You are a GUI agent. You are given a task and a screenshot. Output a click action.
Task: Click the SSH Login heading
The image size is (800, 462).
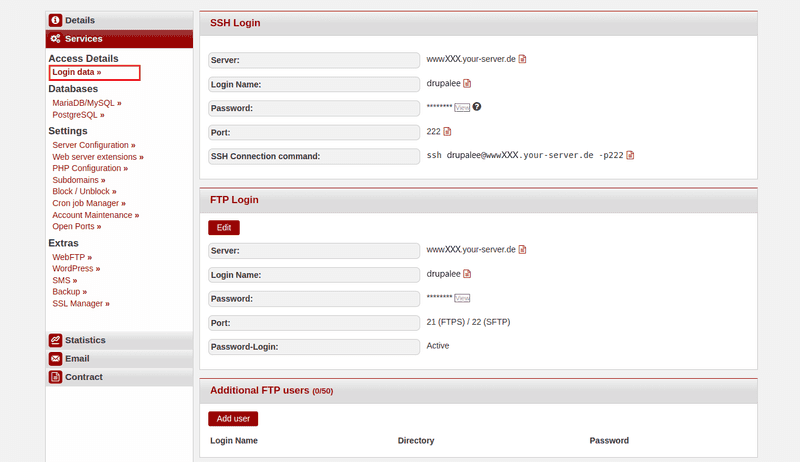(235, 23)
